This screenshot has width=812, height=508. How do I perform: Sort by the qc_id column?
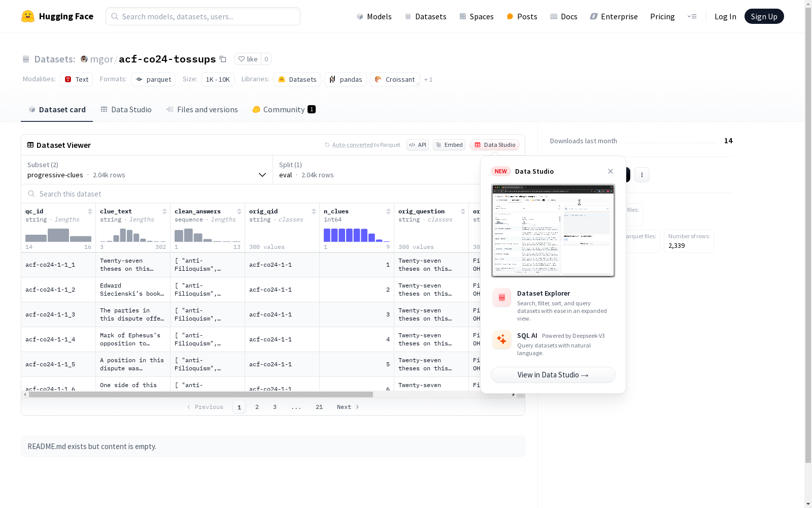point(90,211)
